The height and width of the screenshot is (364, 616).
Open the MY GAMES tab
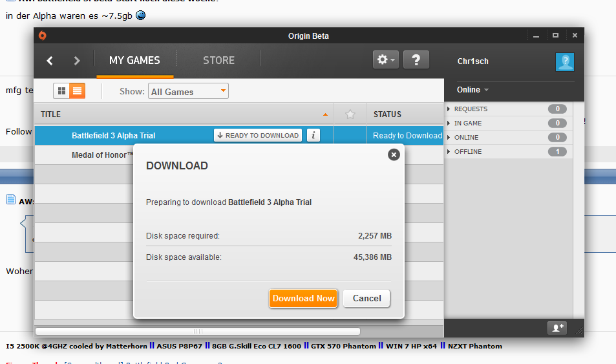[x=134, y=61]
